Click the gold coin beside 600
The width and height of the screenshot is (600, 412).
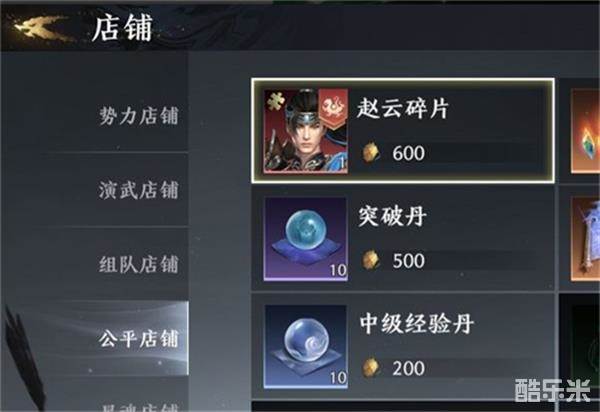click(370, 153)
